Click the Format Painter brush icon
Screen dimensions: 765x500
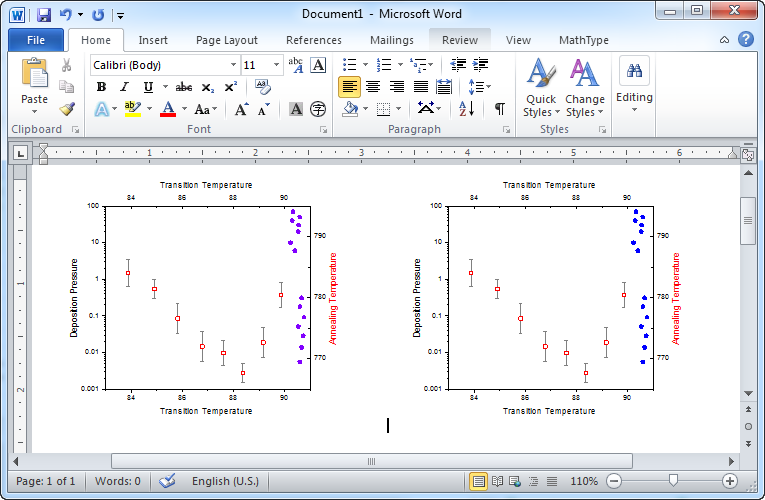pos(66,109)
